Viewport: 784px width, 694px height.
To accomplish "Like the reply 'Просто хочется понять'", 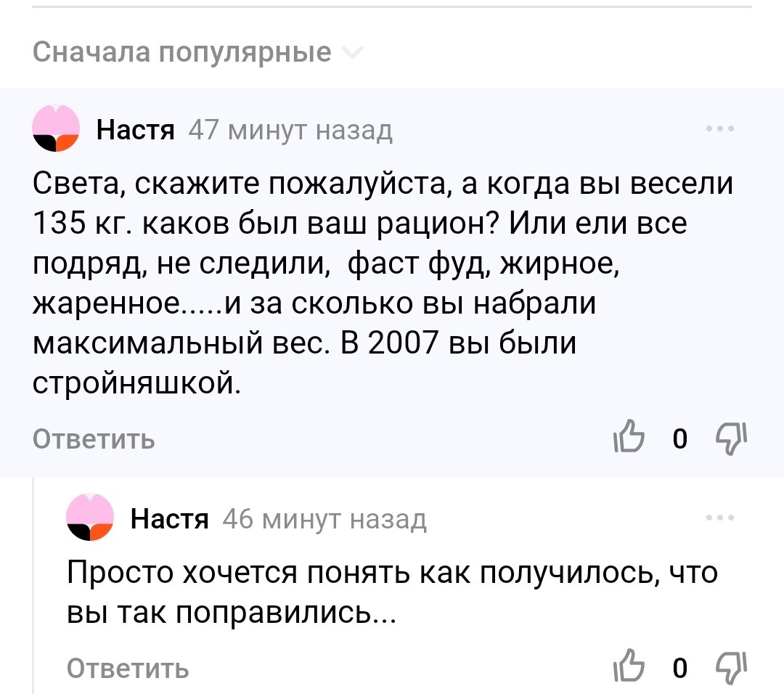I will [629, 666].
